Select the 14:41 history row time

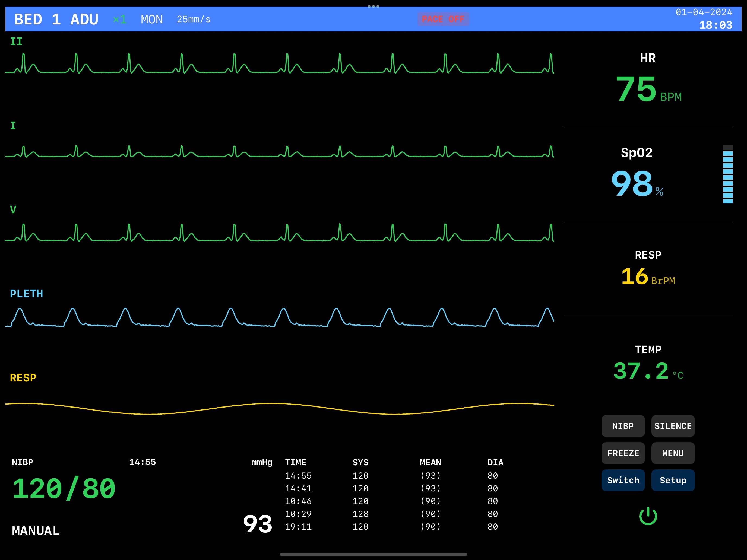pos(298,488)
